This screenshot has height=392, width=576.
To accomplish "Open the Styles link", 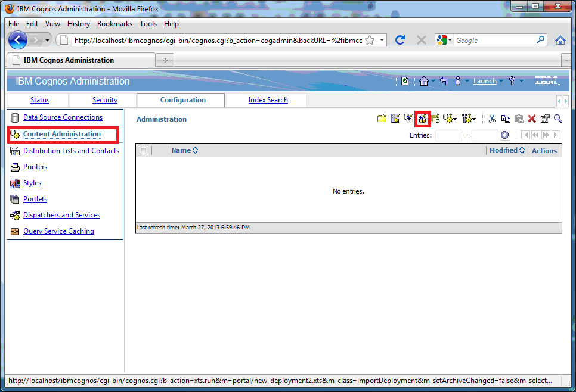I will click(x=32, y=183).
